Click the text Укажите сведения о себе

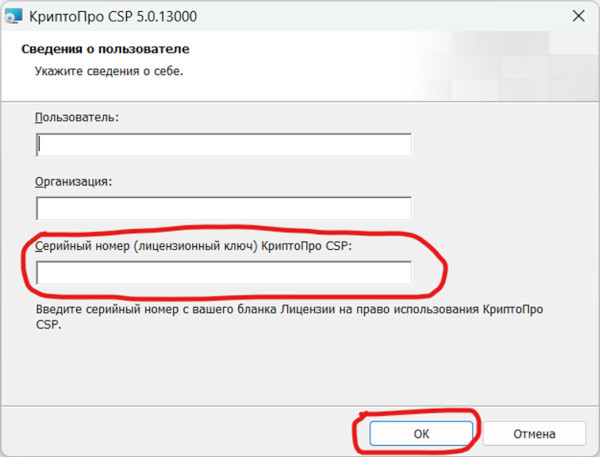click(x=109, y=71)
